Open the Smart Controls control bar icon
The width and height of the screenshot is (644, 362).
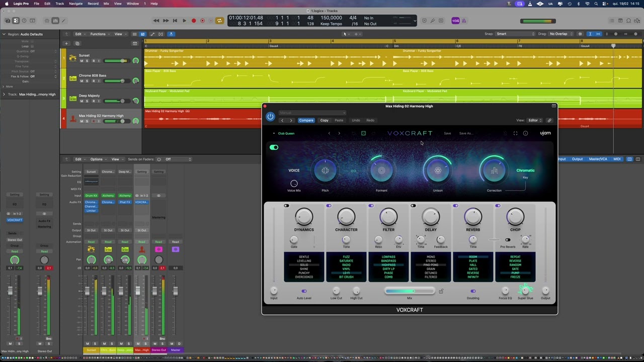pyautogui.click(x=47, y=21)
